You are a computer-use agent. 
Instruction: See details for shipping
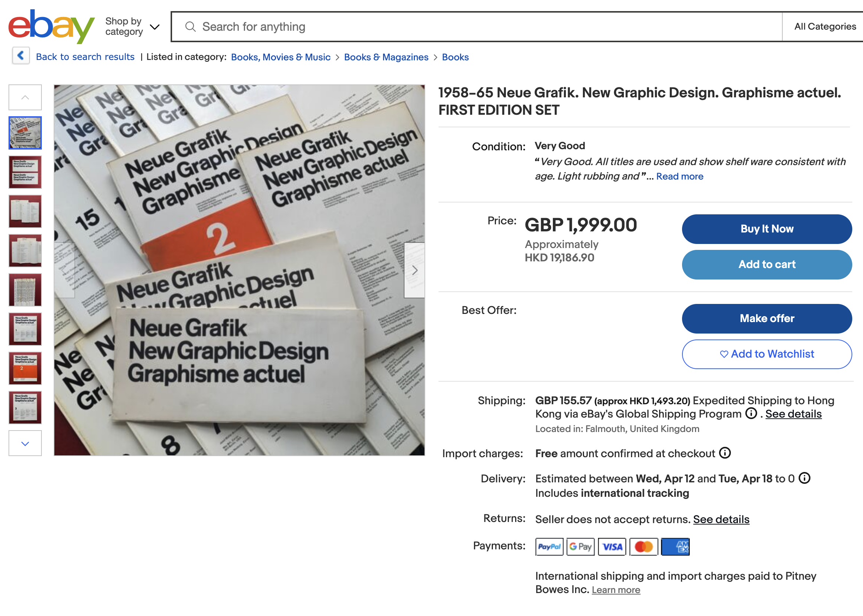point(793,414)
